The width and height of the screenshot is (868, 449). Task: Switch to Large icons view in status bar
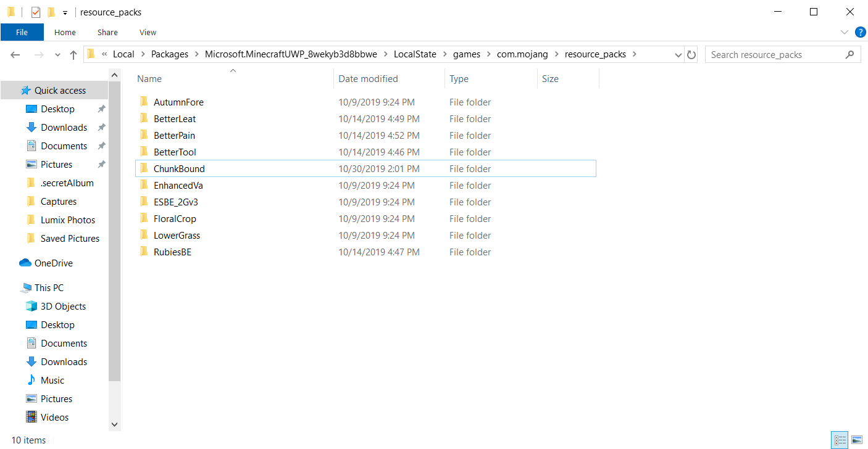point(857,440)
